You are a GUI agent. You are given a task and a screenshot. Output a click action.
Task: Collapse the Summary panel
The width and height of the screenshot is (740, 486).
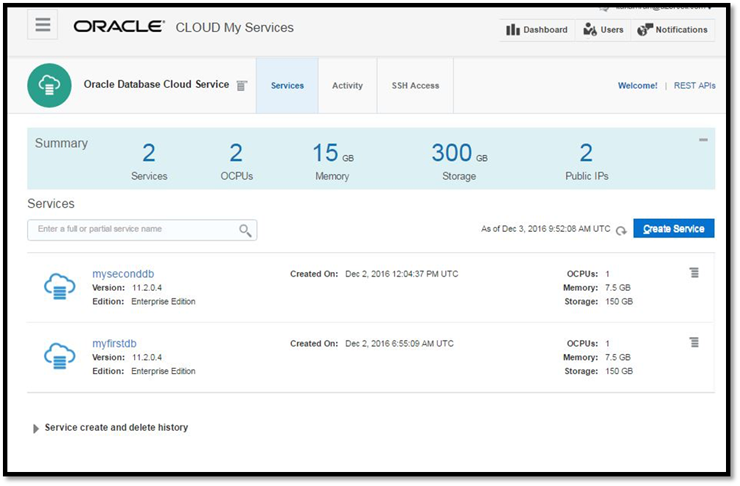(703, 140)
